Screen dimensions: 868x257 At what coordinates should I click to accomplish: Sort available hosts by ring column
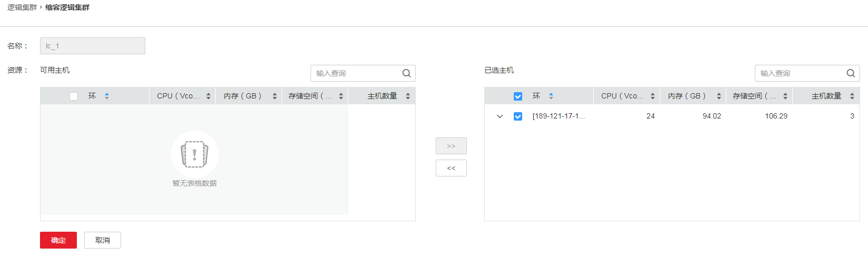(x=107, y=96)
